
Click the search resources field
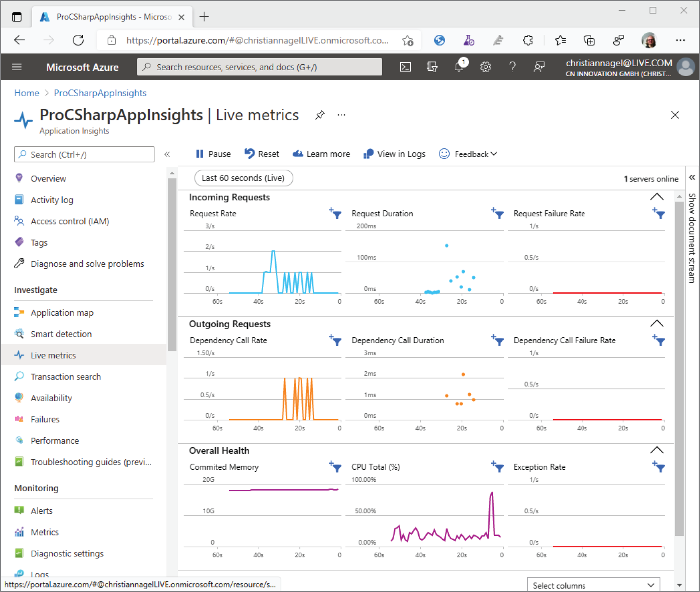tap(259, 67)
